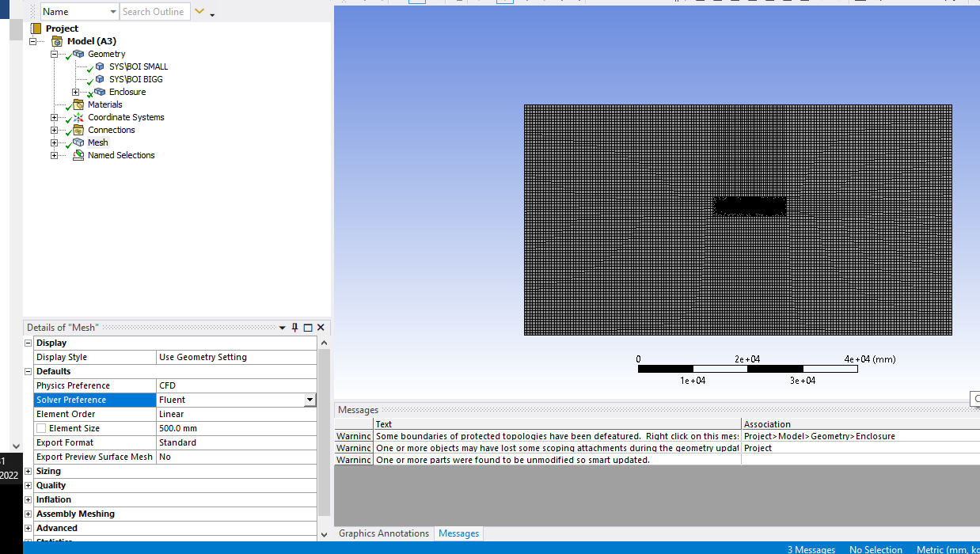Click the Export Preview Surface Mesh value No
The image size is (980, 554).
(237, 457)
